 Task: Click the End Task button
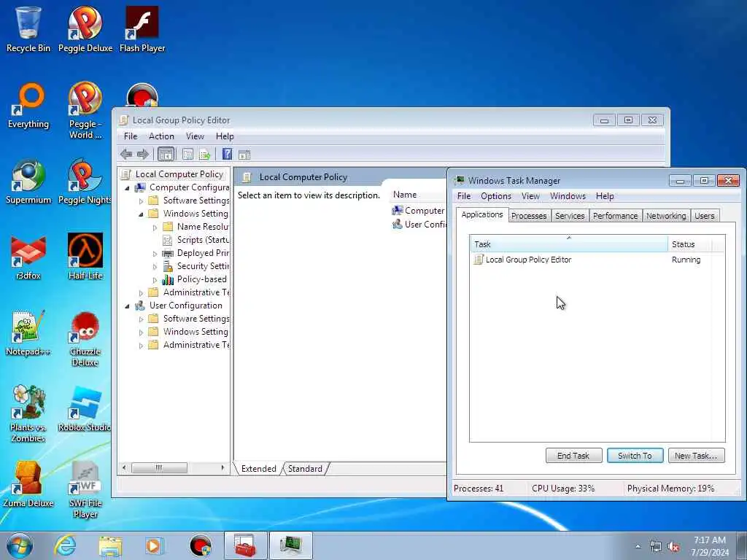pyautogui.click(x=573, y=456)
